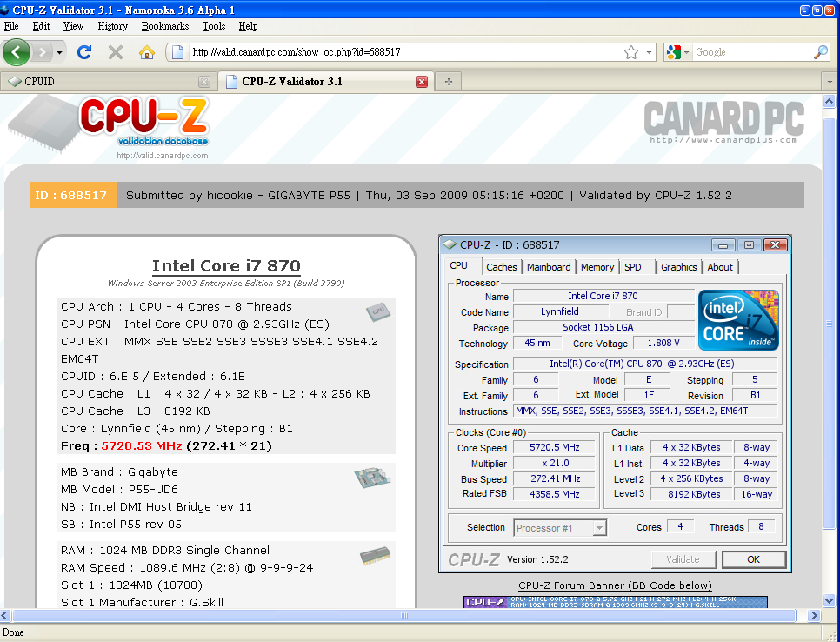Click the URL address field
Screen dimensions: 840x642
pyautogui.click(x=404, y=52)
